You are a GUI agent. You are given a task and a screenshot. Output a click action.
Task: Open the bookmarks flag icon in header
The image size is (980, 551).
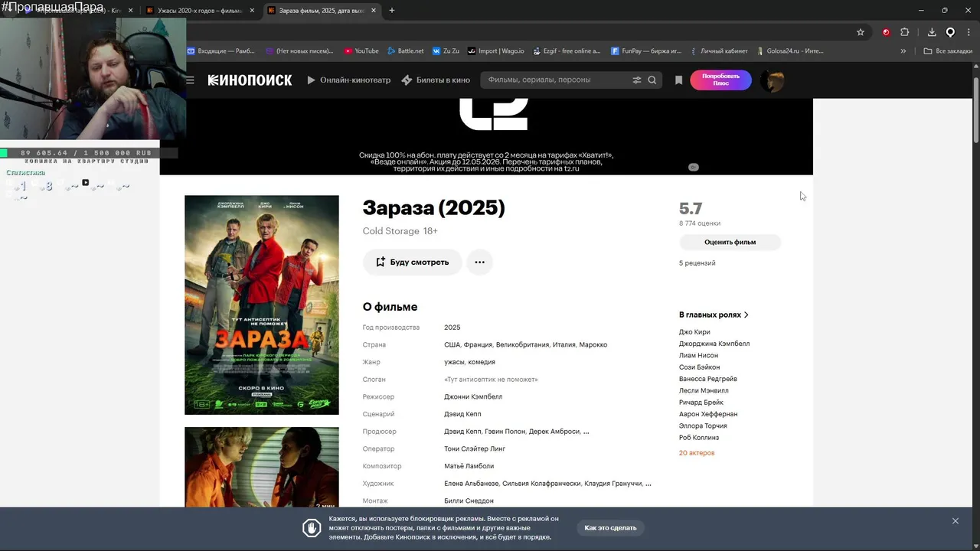point(678,80)
